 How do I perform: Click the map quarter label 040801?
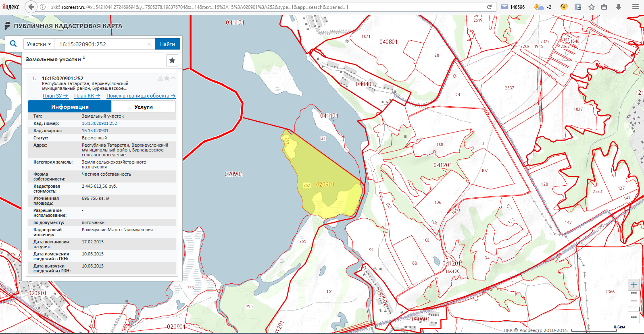(388, 42)
